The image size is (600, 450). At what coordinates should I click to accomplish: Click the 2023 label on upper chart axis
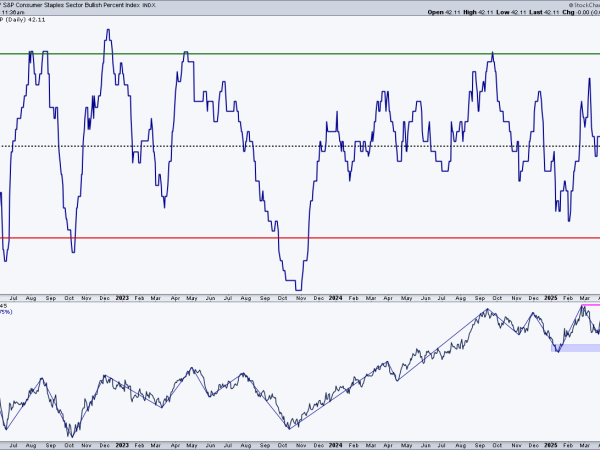[122, 298]
